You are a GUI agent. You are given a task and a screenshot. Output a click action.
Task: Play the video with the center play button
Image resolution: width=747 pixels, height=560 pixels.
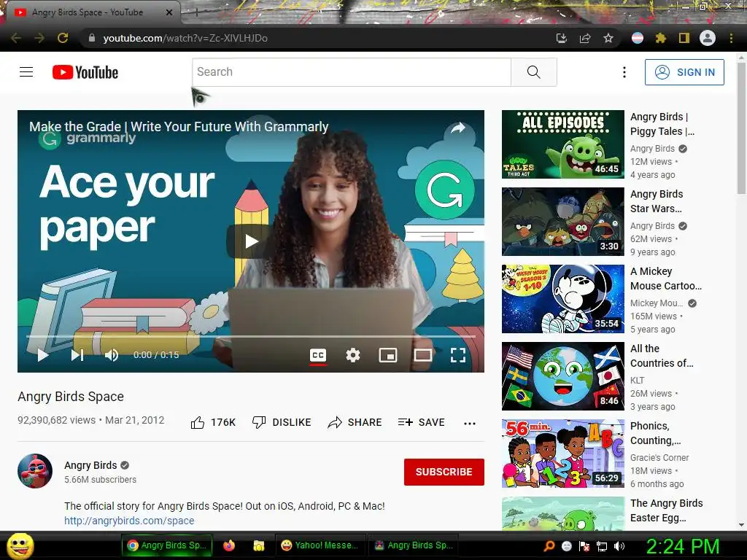pyautogui.click(x=251, y=241)
